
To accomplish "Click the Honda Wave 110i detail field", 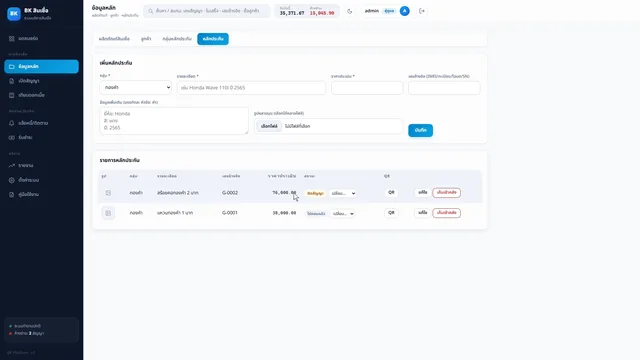I will (251, 88).
